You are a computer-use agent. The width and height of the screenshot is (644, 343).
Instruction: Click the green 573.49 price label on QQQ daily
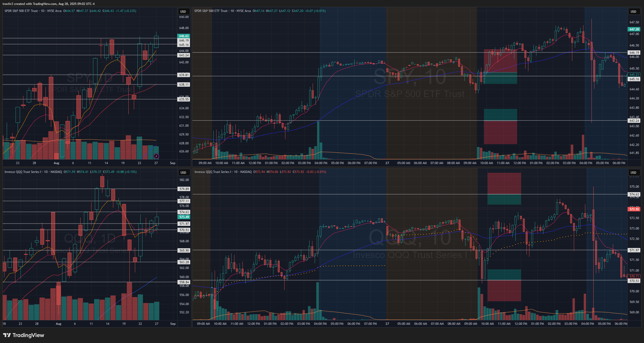coord(184,217)
